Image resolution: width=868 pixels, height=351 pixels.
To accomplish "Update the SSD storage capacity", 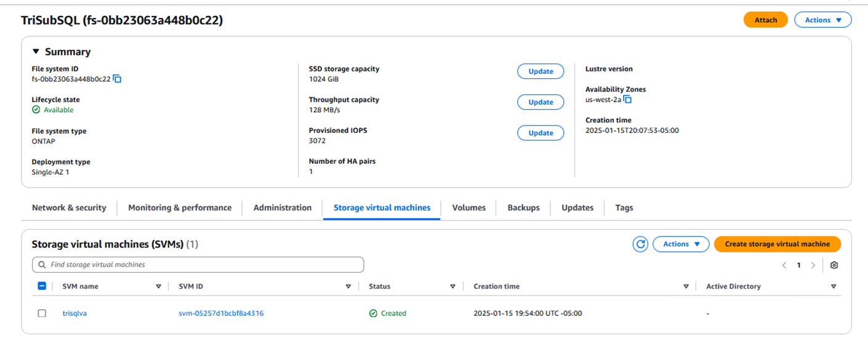I will click(x=540, y=71).
